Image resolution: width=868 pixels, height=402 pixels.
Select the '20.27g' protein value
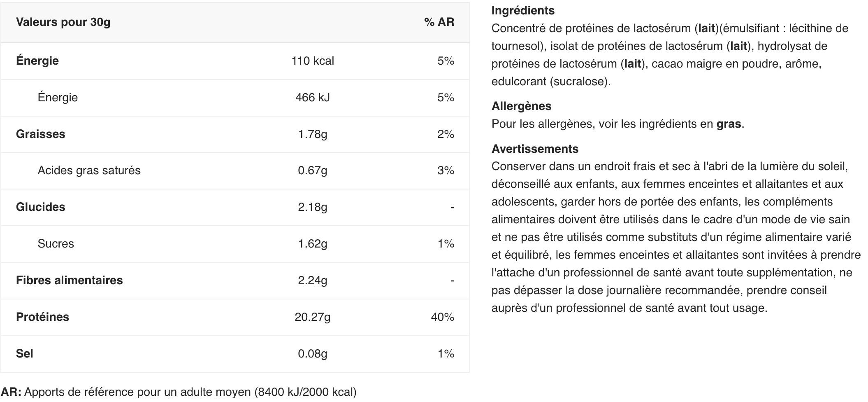(x=313, y=317)
